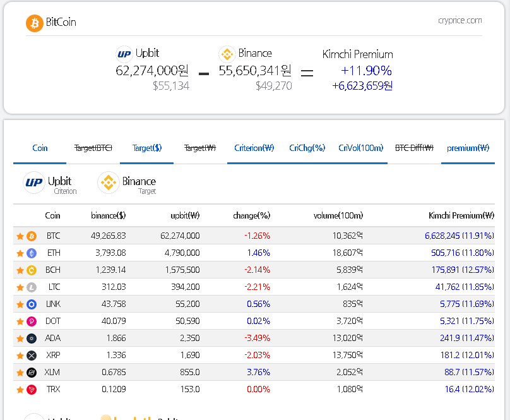The image size is (510, 420).
Task: Click the Binance price 55,650,341원 in header
Action: pyautogui.click(x=255, y=71)
